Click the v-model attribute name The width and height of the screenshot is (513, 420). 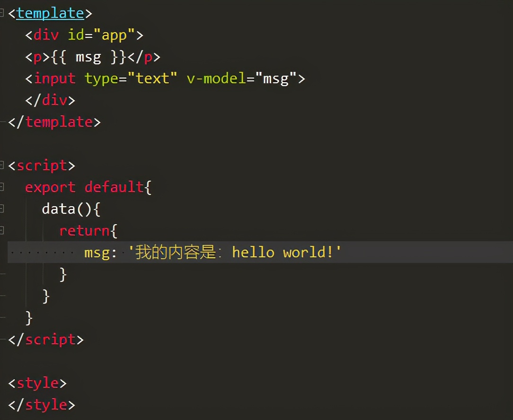pyautogui.click(x=216, y=79)
